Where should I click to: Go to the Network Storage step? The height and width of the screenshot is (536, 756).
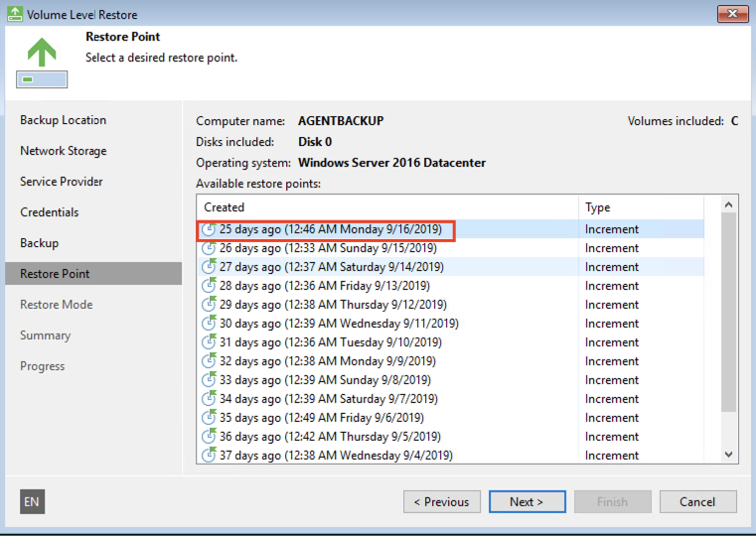[63, 151]
